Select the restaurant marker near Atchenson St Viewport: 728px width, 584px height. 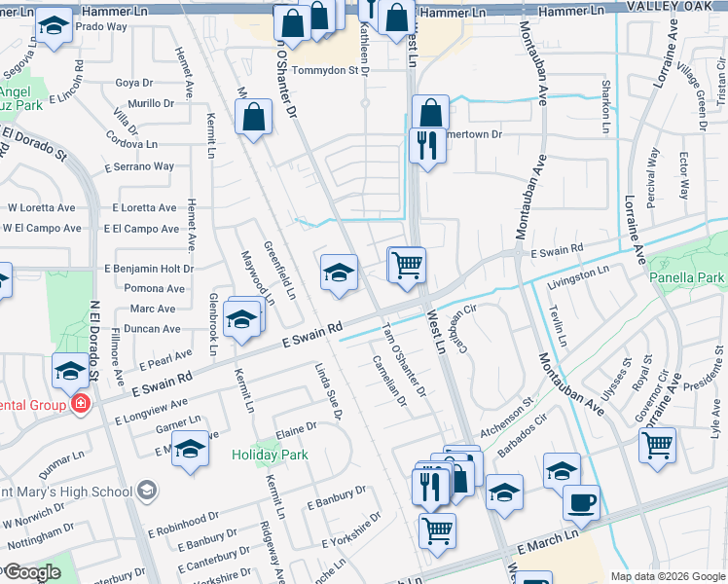point(430,488)
